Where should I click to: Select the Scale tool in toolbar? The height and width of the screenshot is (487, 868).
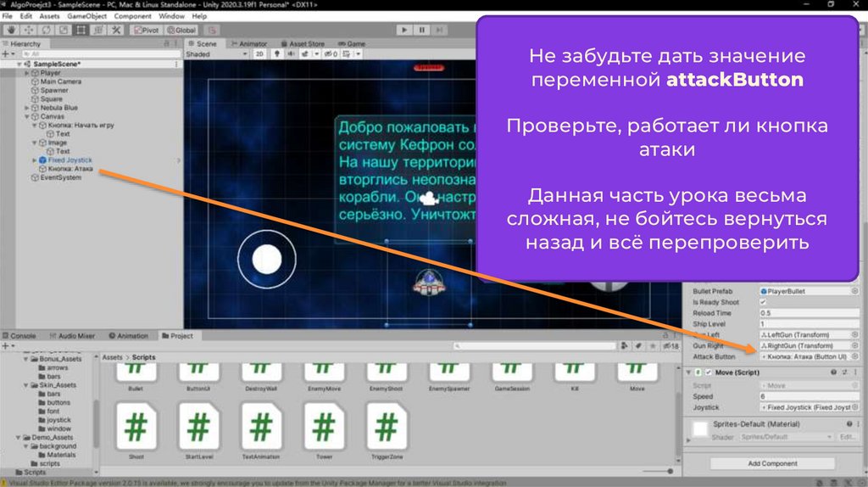[x=64, y=30]
